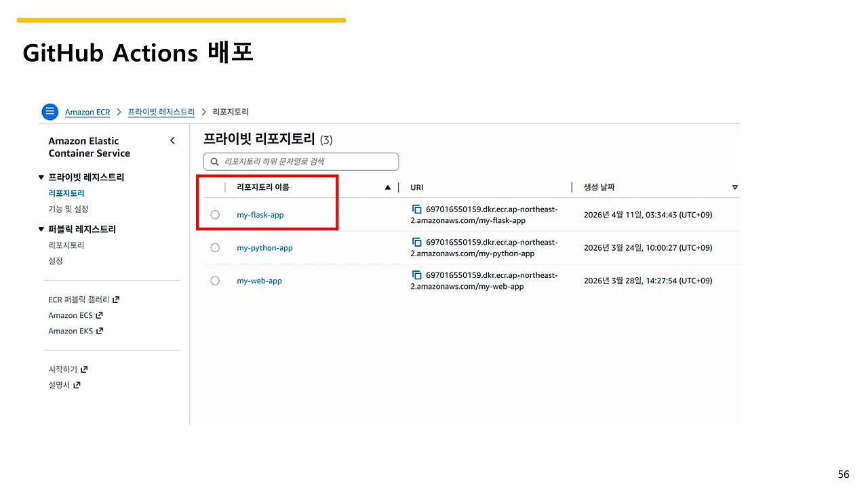
Task: Click date 2026년 3월 24일, 10:00:27
Action: click(x=648, y=248)
